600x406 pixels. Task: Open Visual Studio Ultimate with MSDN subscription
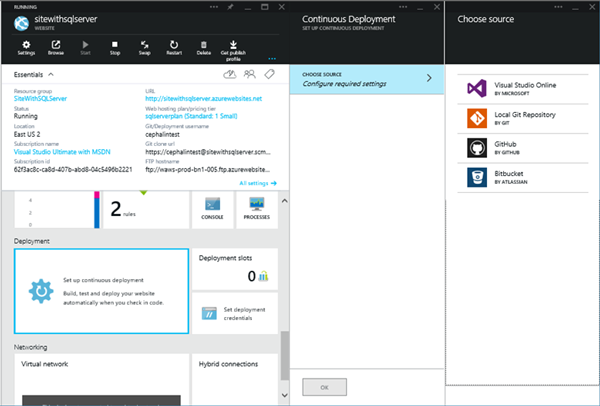(x=62, y=152)
